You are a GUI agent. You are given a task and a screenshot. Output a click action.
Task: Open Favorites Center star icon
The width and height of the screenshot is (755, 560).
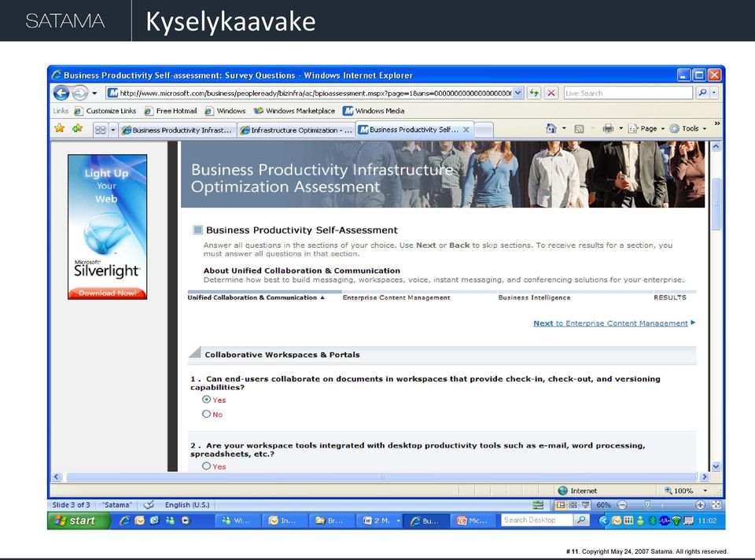pyautogui.click(x=59, y=128)
